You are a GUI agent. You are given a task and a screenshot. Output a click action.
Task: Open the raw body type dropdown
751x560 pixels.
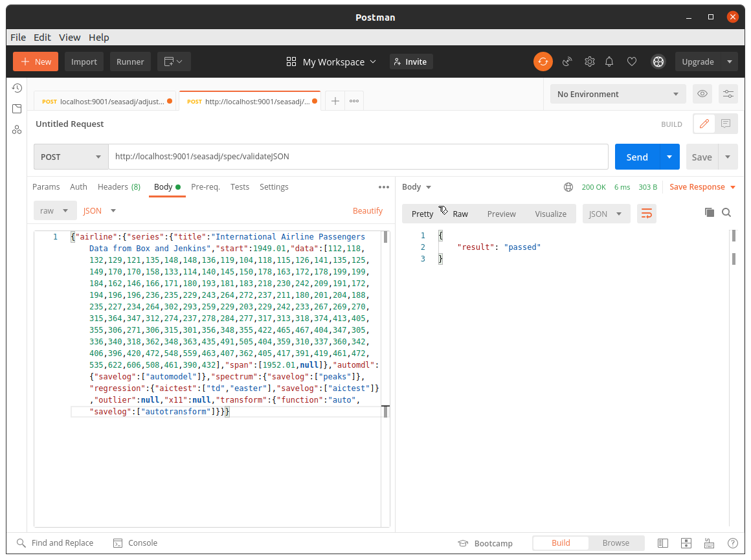(x=54, y=211)
